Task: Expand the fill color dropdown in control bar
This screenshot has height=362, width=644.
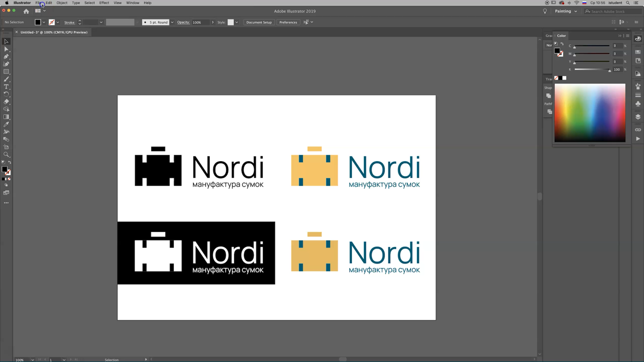Action: point(44,22)
